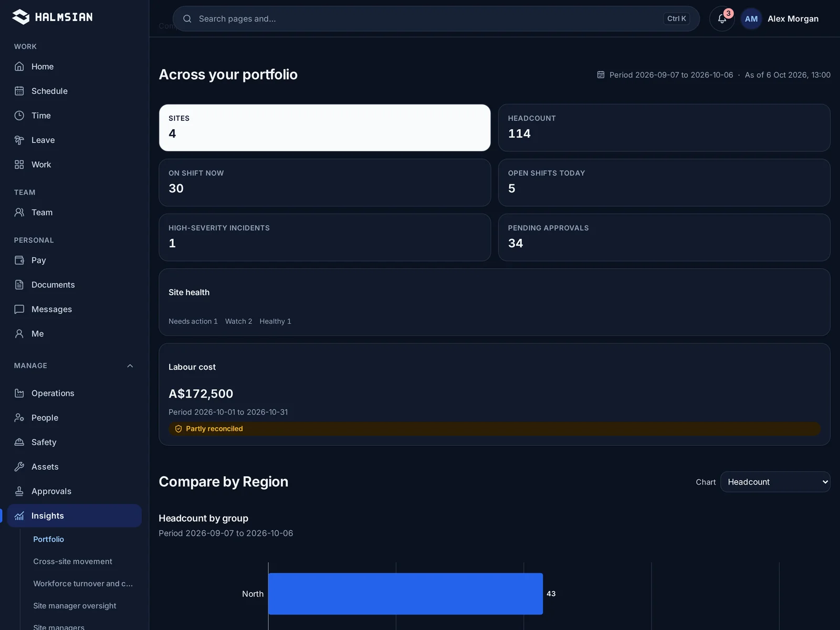Click the Documents file icon

click(x=19, y=285)
